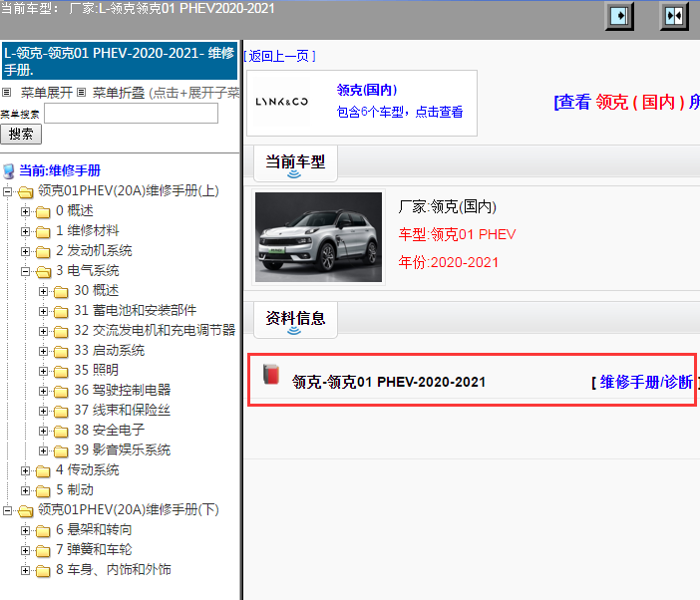This screenshot has height=600, width=700.
Task: Expand the 36 驾驶控制电器 node
Action: click(x=43, y=391)
